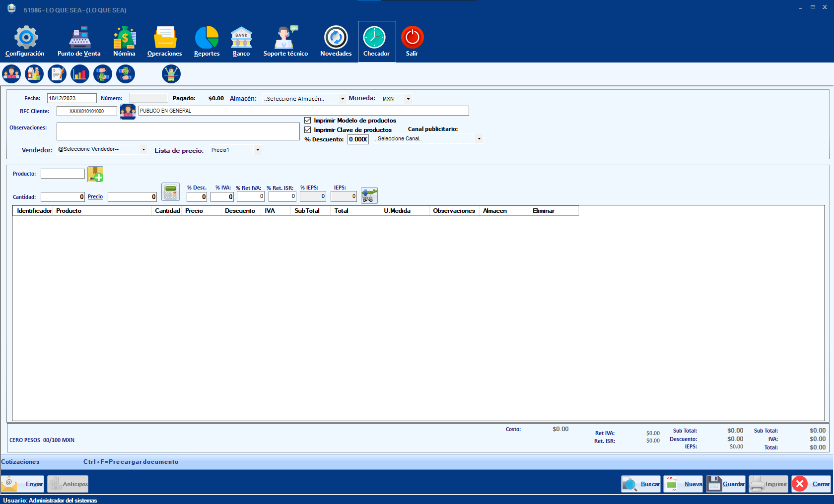Click the Precio link

tap(95, 197)
